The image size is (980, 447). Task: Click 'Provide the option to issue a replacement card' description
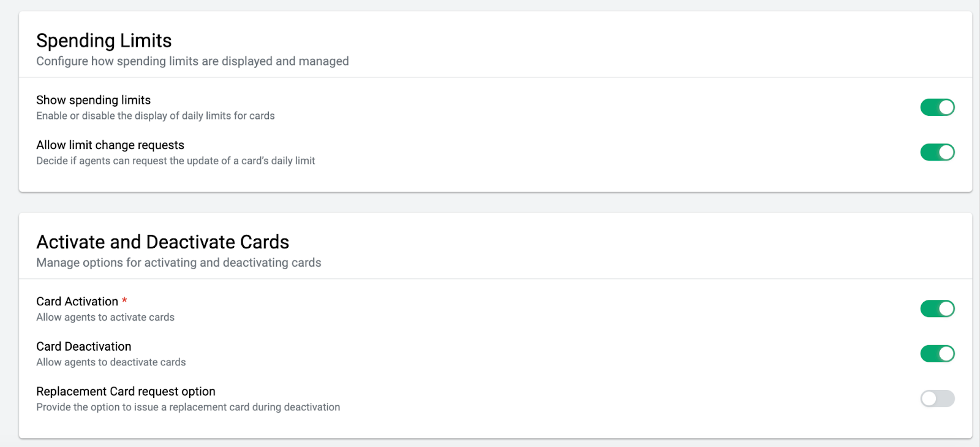(x=188, y=407)
